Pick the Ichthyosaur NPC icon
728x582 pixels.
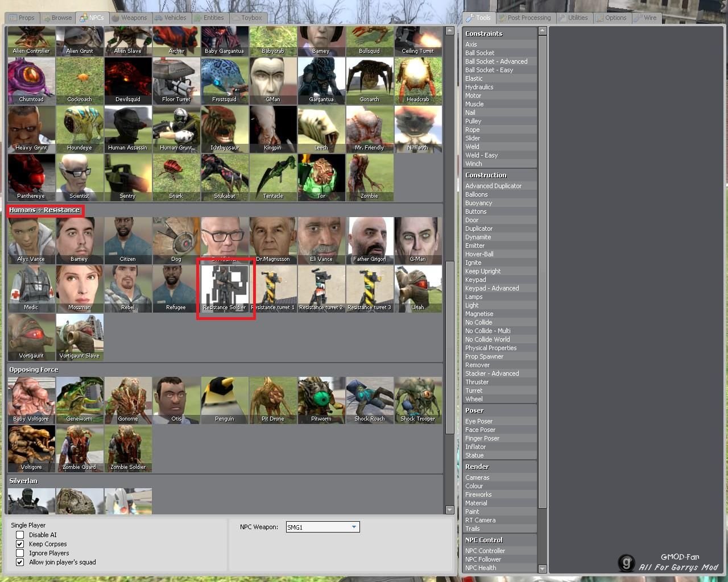coord(225,129)
